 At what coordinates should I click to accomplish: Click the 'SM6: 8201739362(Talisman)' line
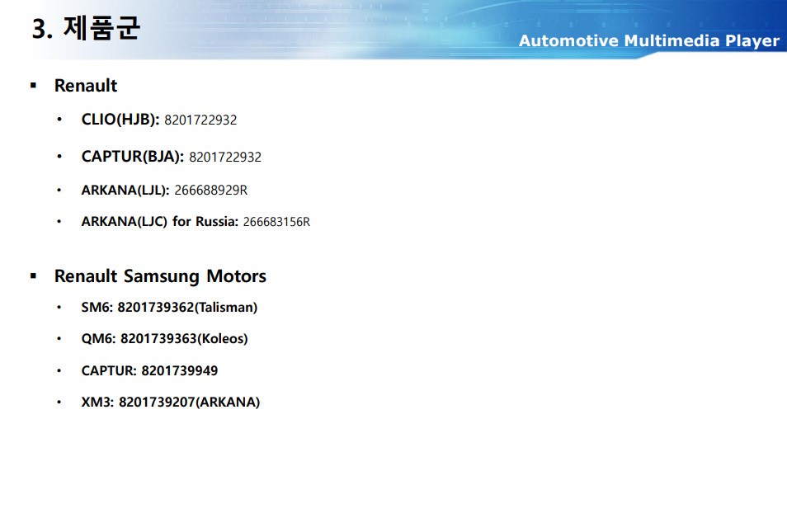pos(169,307)
